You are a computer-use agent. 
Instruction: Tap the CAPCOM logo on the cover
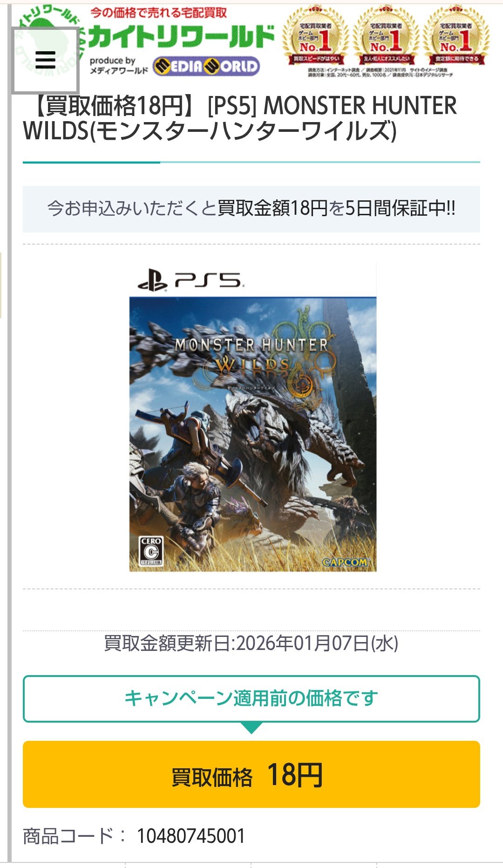346,562
